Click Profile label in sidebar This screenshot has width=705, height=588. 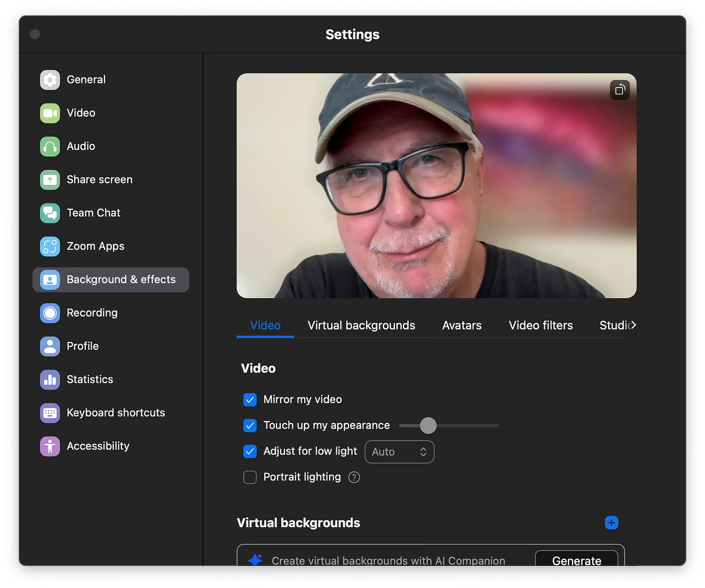[x=83, y=346]
